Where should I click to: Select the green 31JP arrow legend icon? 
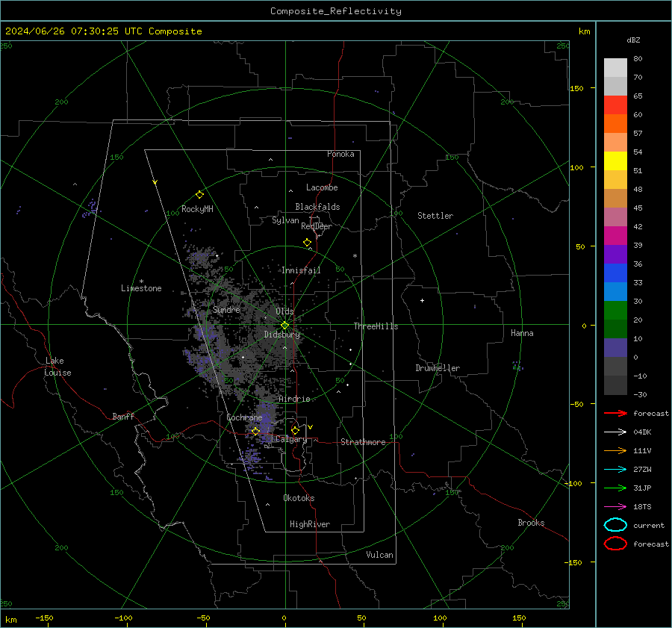coord(615,488)
